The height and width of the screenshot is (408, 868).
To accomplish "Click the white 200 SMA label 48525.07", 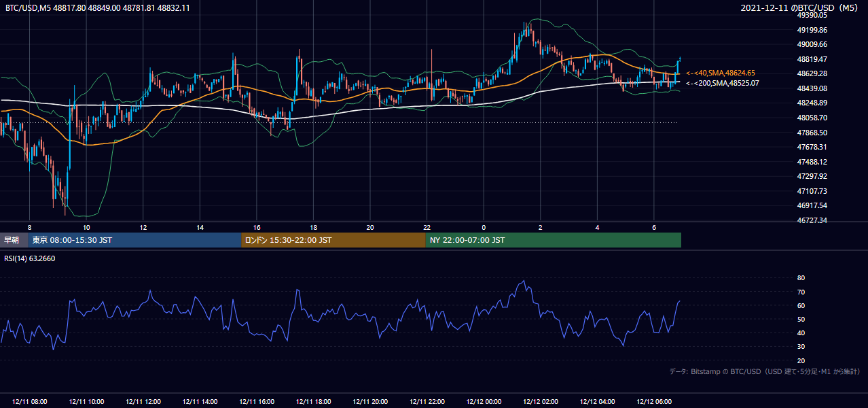I will (x=723, y=83).
